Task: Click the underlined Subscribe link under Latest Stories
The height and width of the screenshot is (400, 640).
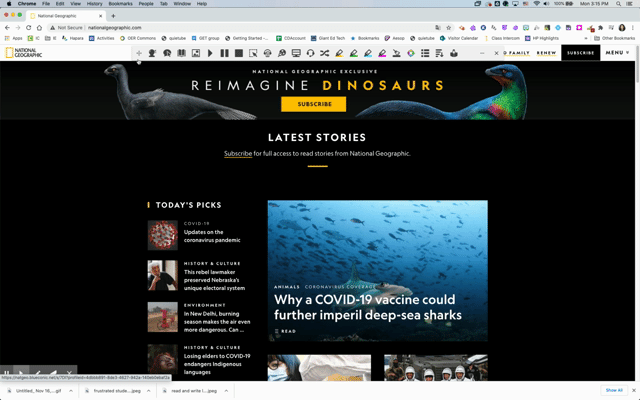Action: 238,153
